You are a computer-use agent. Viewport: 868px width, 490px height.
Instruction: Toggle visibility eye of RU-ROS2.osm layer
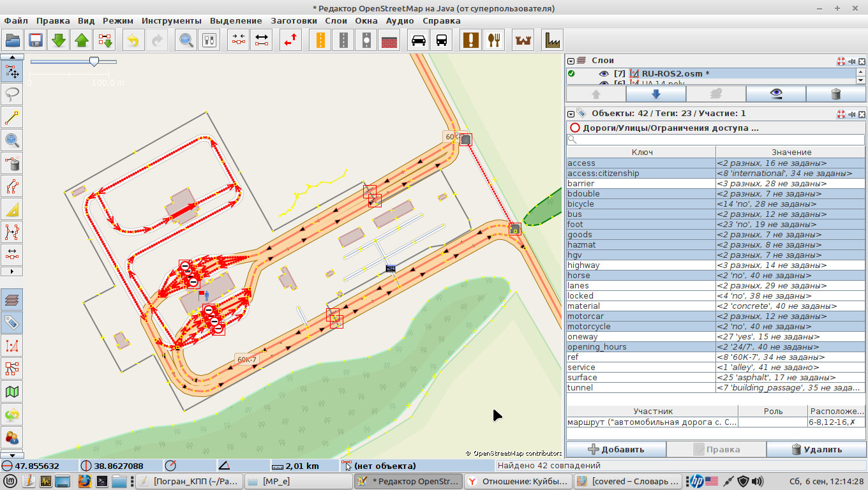point(603,73)
